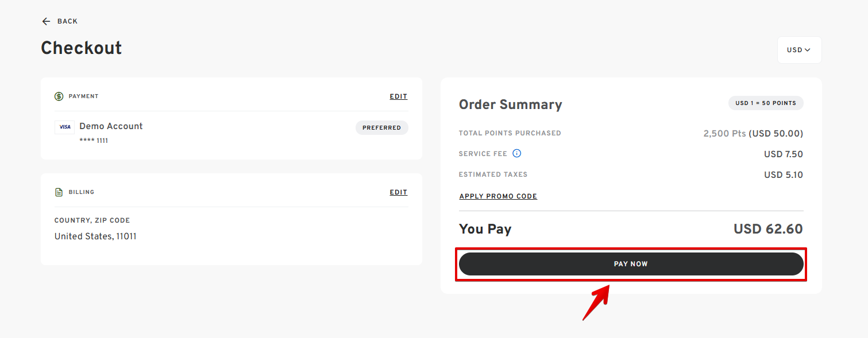Click the PREFERRED badge
The width and height of the screenshot is (868, 338).
pyautogui.click(x=381, y=127)
